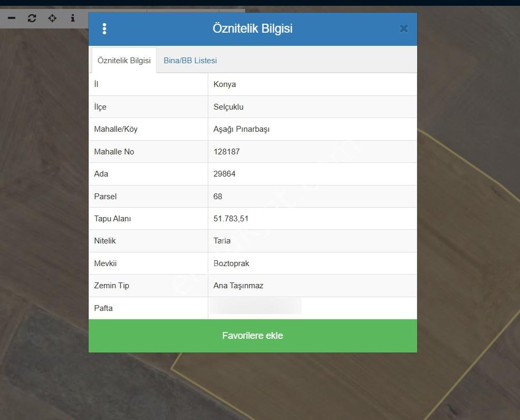Viewport: 520px width, 420px height.
Task: Click the Ada row label
Action: tap(101, 174)
